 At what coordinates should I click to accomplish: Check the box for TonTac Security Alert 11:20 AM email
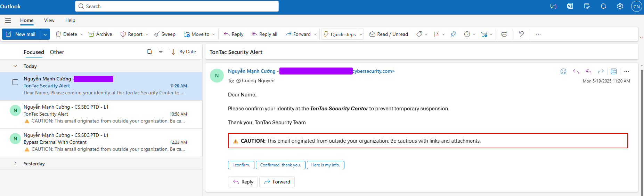[15, 82]
